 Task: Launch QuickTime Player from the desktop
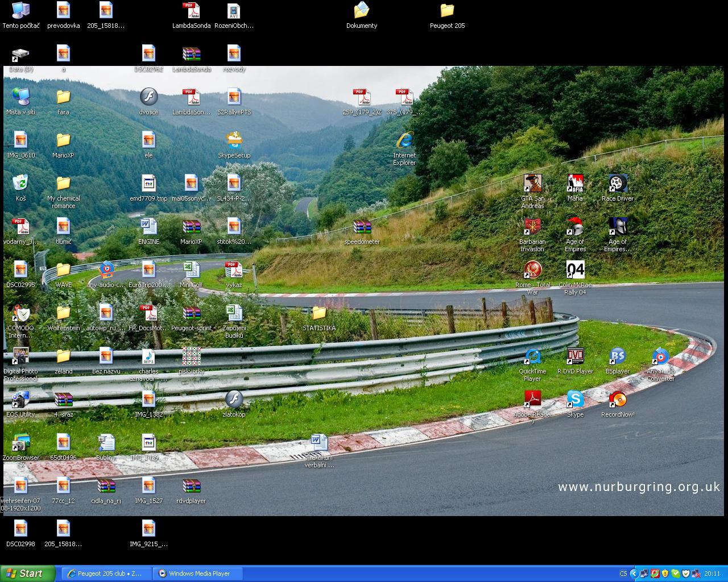pos(532,357)
